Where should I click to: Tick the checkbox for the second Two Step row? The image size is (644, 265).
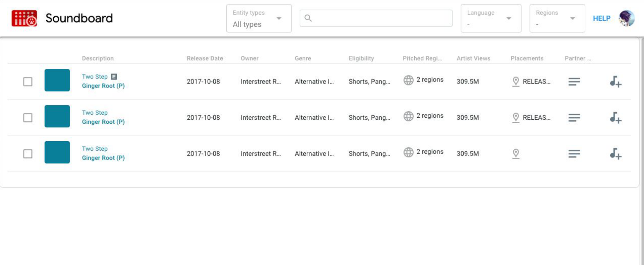(28, 118)
